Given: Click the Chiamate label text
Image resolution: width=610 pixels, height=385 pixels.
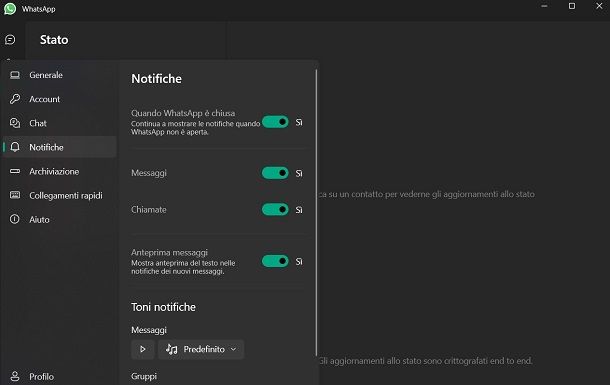Looking at the screenshot, I should click(x=149, y=210).
